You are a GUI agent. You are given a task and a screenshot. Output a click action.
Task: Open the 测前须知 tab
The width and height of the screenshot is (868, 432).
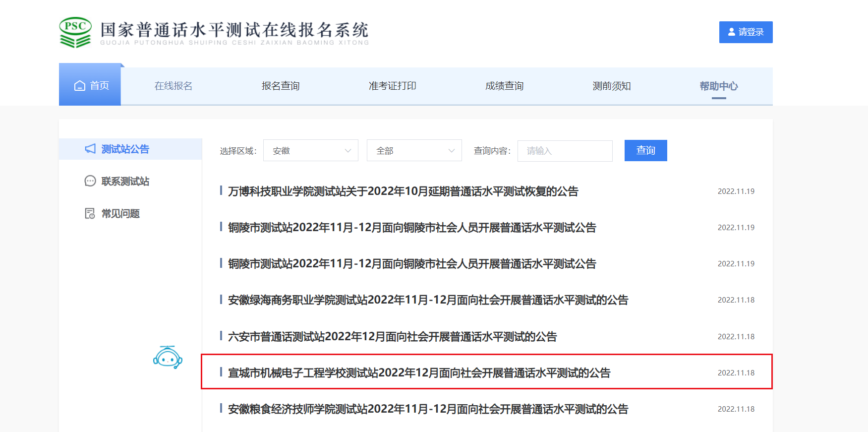click(x=612, y=86)
